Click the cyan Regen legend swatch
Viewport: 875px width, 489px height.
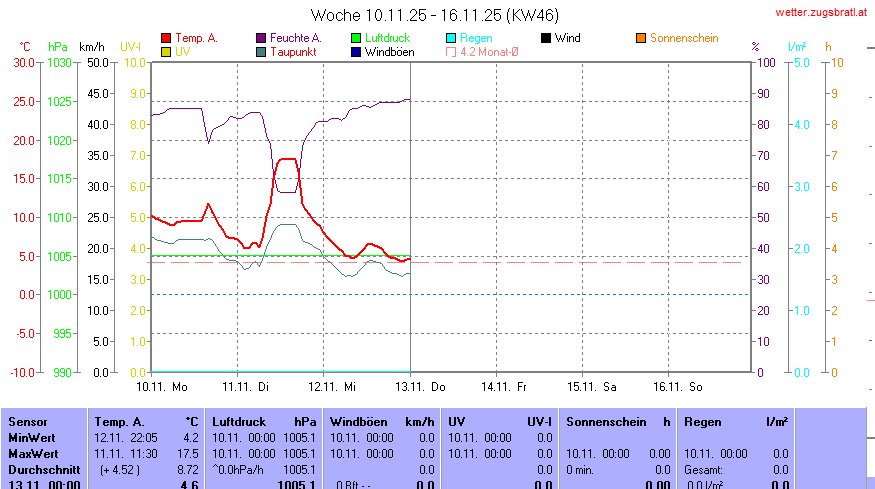pos(451,38)
